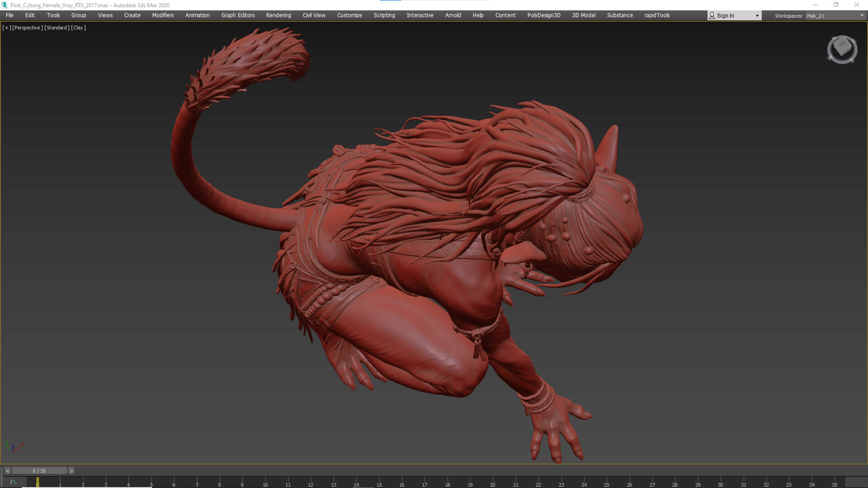868x488 pixels.
Task: Open the Content menu
Action: pyautogui.click(x=505, y=15)
